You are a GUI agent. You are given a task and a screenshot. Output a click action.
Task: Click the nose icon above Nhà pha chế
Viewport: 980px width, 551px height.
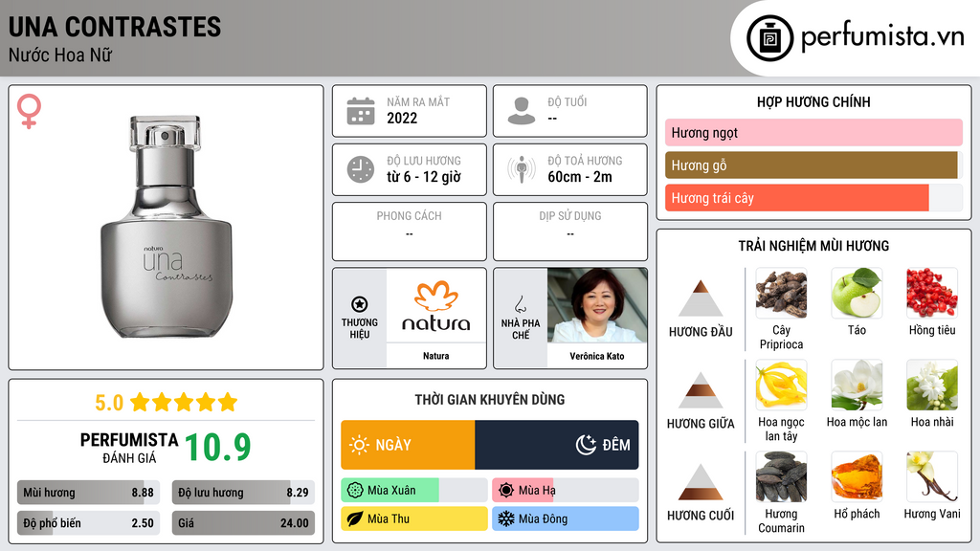click(520, 304)
